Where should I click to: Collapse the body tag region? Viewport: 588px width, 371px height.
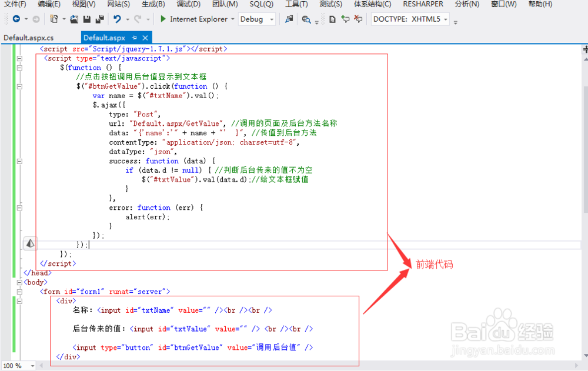[19, 282]
